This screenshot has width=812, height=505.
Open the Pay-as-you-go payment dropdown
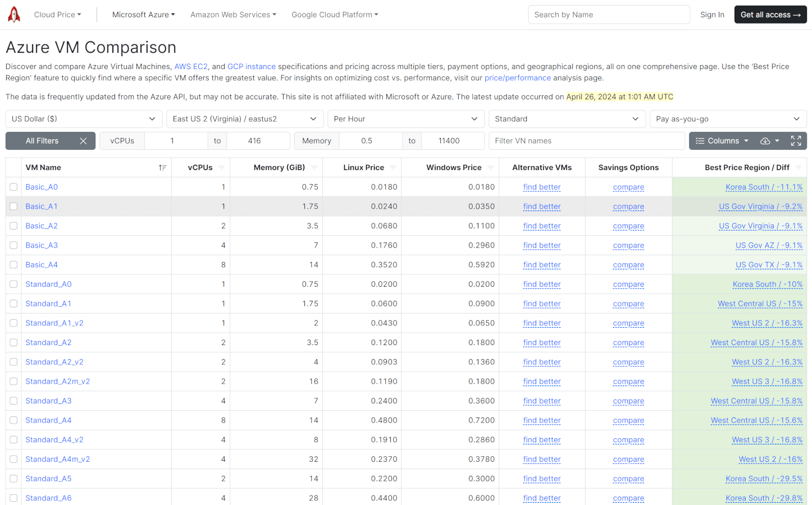(728, 119)
